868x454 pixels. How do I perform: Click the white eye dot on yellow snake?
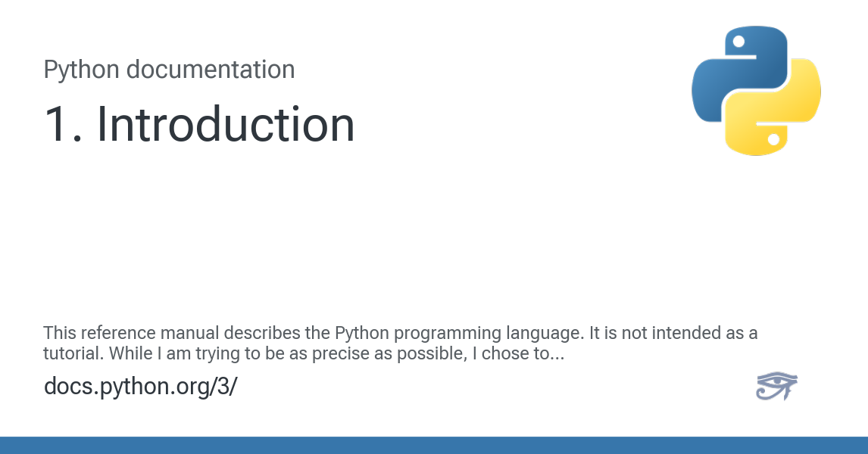click(773, 140)
